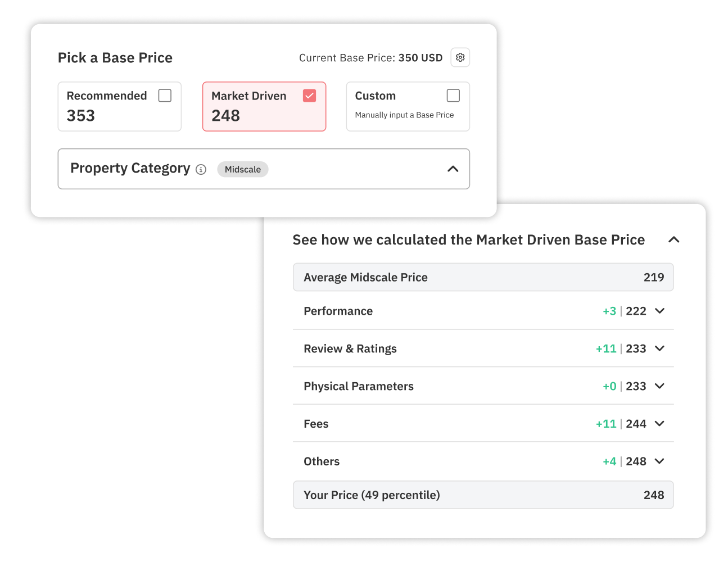This screenshot has height=562, width=728.
Task: Uncheck the Market Driven checkbox
Action: [x=309, y=96]
